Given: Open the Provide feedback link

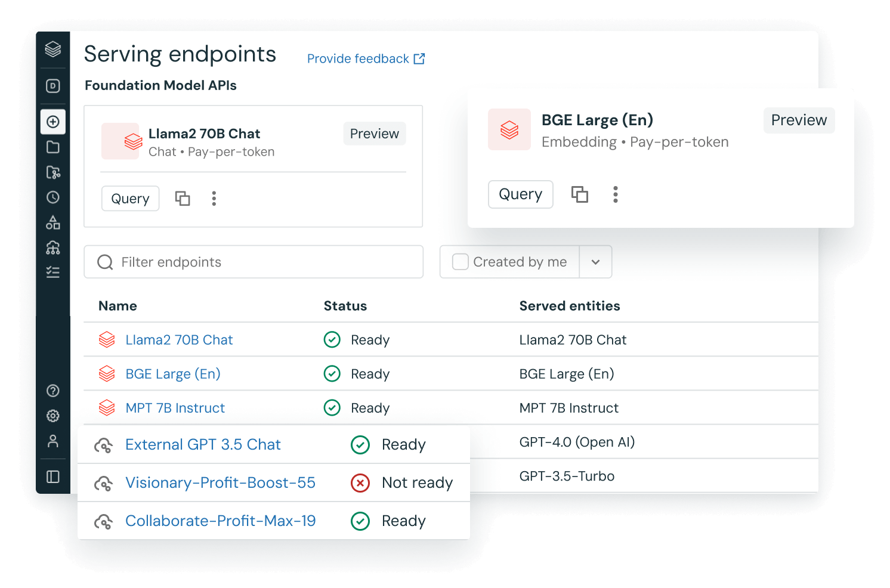Looking at the screenshot, I should click(366, 58).
